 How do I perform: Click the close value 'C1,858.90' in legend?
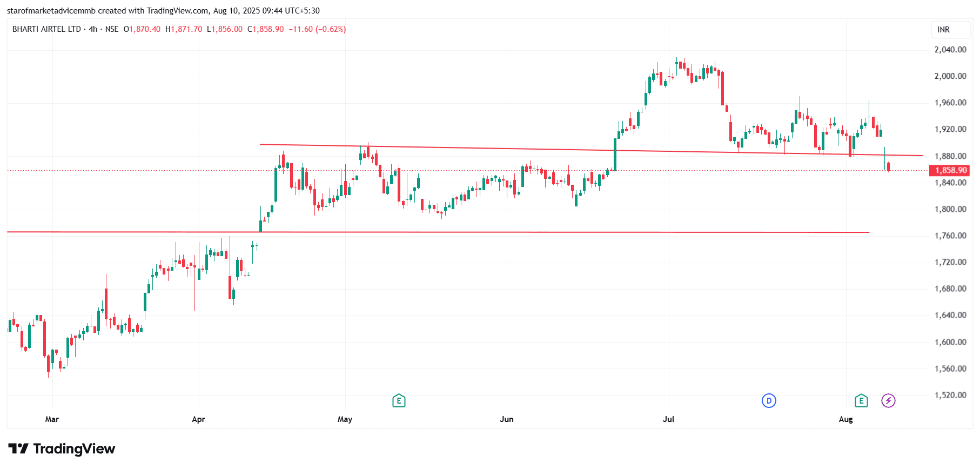coord(266,29)
